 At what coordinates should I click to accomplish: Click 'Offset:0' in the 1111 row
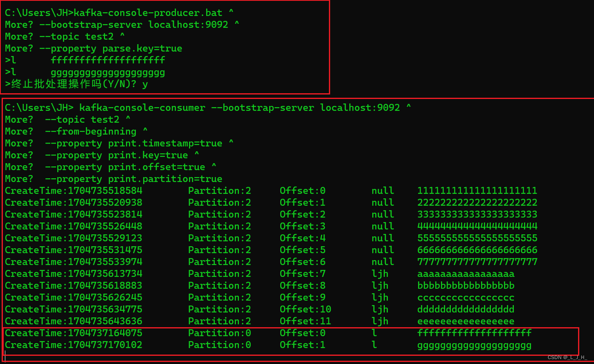303,191
